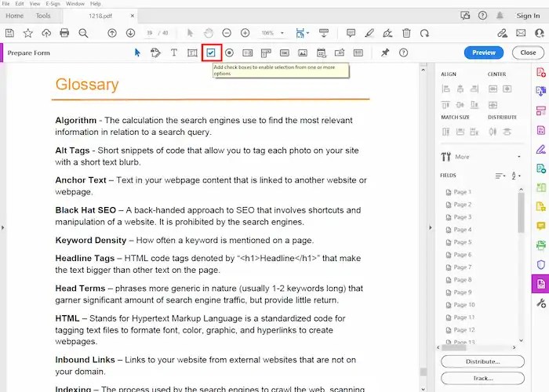
Task: Select the Date field tool
Action: click(321, 53)
